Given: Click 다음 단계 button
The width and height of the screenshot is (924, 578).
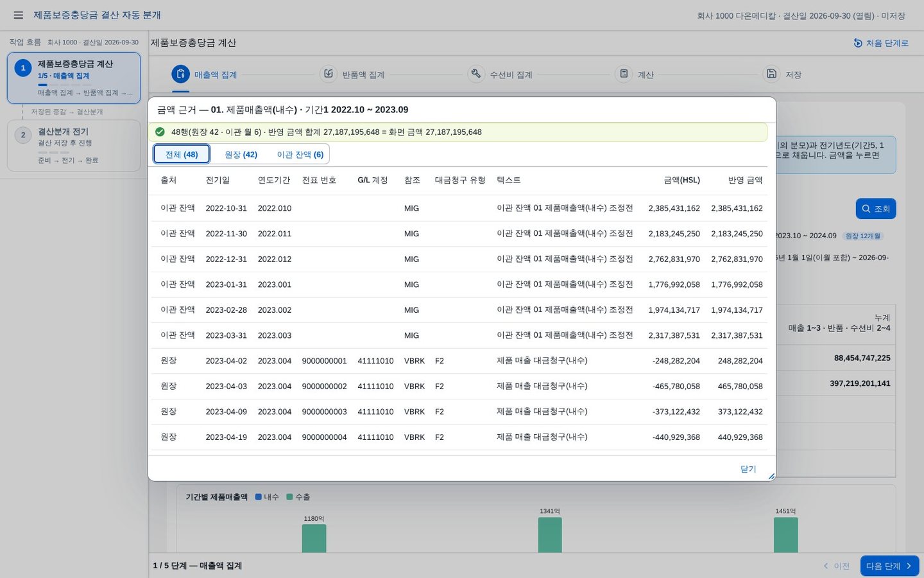Looking at the screenshot, I should coord(889,566).
